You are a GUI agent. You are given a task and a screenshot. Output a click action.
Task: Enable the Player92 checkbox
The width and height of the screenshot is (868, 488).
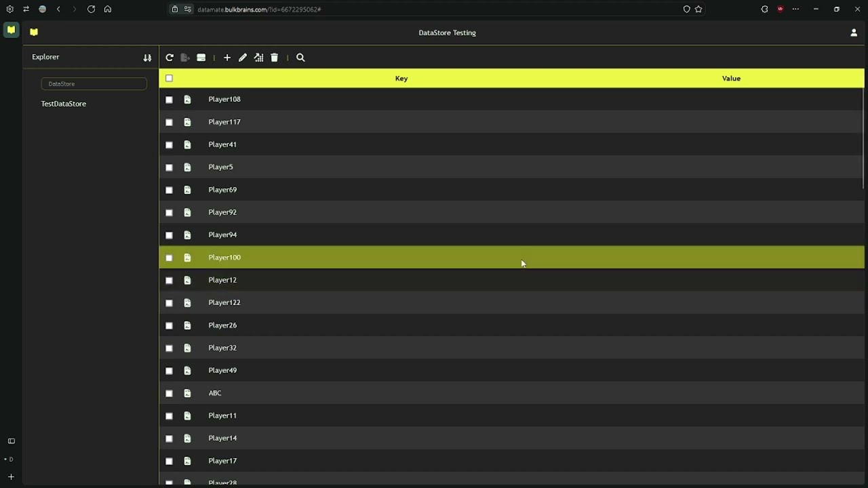169,213
